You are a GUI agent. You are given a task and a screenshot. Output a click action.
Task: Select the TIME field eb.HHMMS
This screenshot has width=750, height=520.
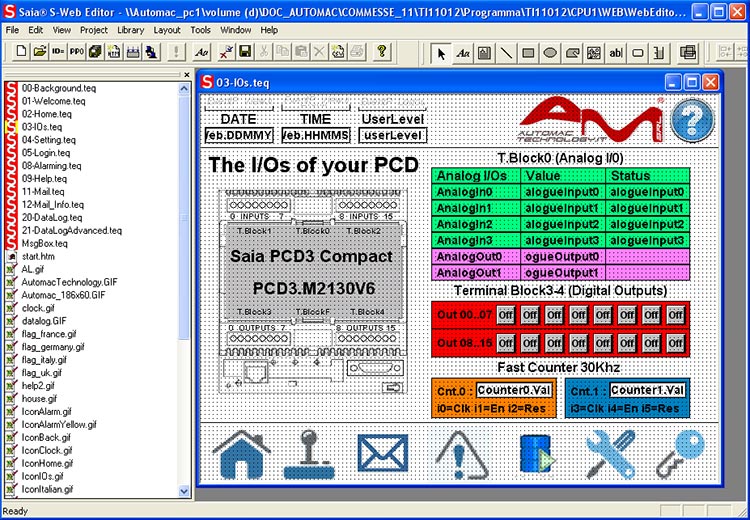point(316,135)
